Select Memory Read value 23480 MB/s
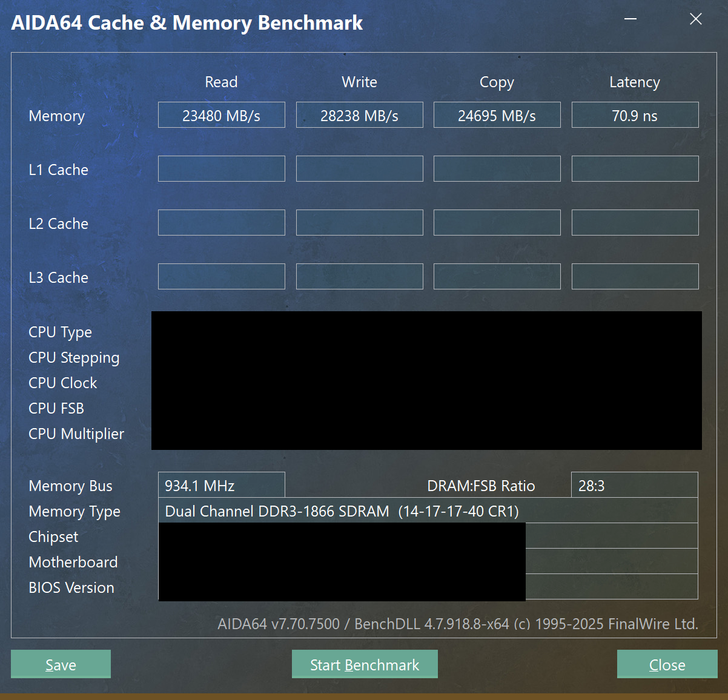Image resolution: width=728 pixels, height=700 pixels. click(x=222, y=115)
